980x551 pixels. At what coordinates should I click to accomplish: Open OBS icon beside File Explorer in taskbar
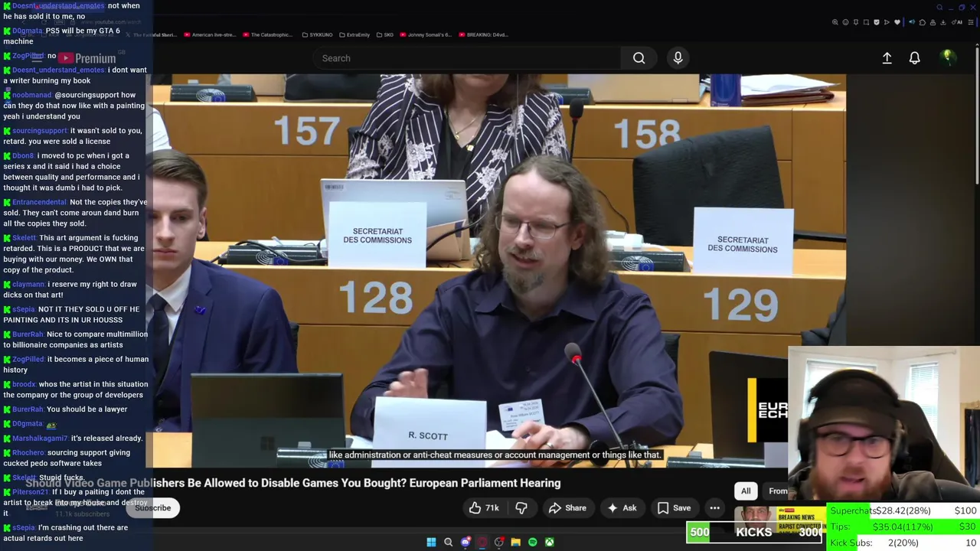point(498,542)
